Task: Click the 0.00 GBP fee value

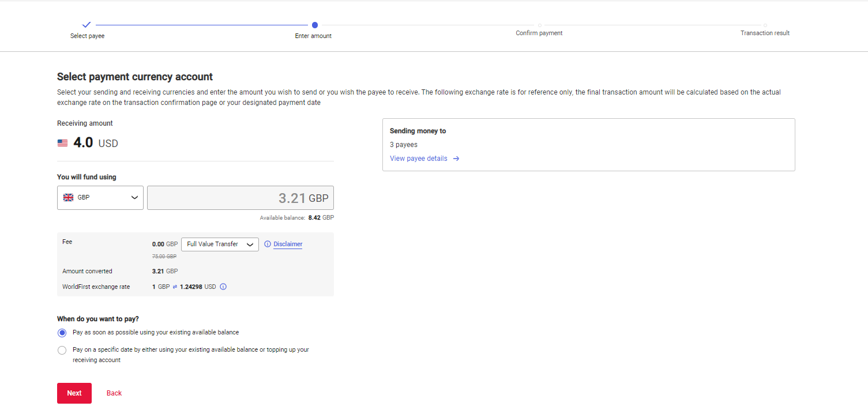Action: click(165, 244)
